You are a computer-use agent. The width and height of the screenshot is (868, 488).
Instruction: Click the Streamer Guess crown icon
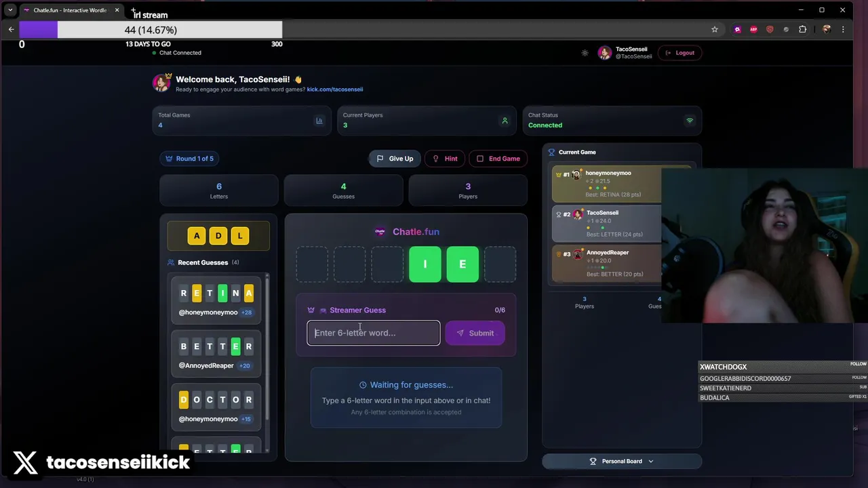pyautogui.click(x=311, y=310)
